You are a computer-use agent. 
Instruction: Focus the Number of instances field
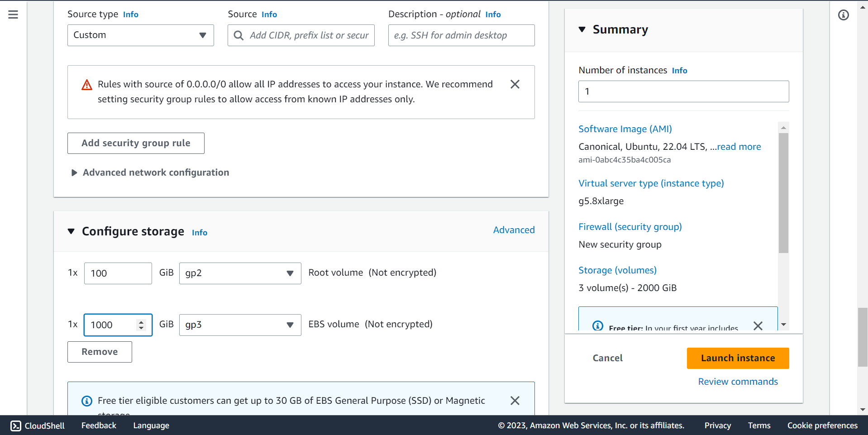click(683, 91)
